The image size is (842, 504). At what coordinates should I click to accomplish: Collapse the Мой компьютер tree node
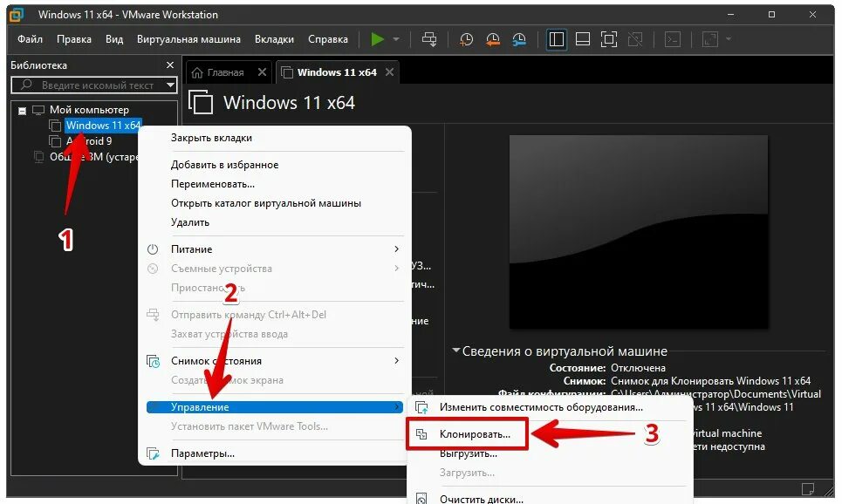22,111
